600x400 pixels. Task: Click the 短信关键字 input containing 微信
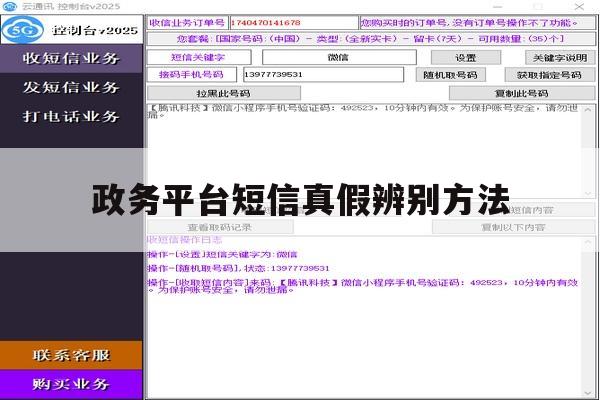(x=339, y=57)
